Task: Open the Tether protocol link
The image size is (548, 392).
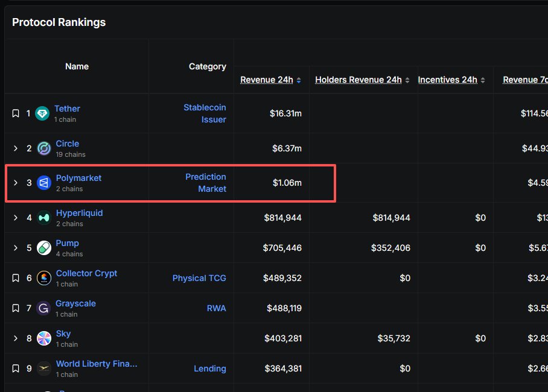Action: 67,109
